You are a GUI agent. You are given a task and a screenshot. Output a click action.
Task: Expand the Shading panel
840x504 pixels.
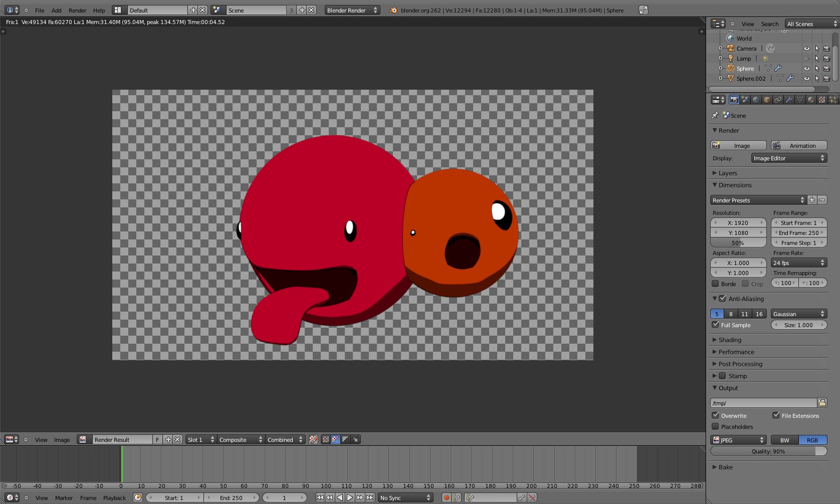tap(715, 340)
